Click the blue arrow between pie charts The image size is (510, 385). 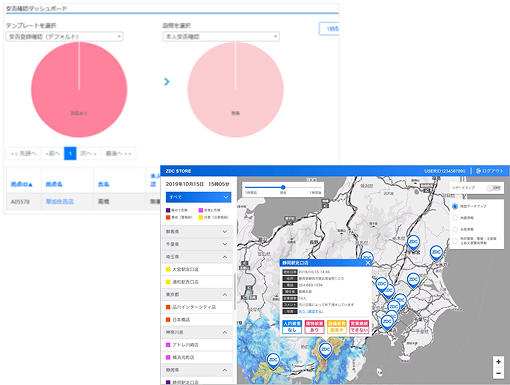[167, 81]
